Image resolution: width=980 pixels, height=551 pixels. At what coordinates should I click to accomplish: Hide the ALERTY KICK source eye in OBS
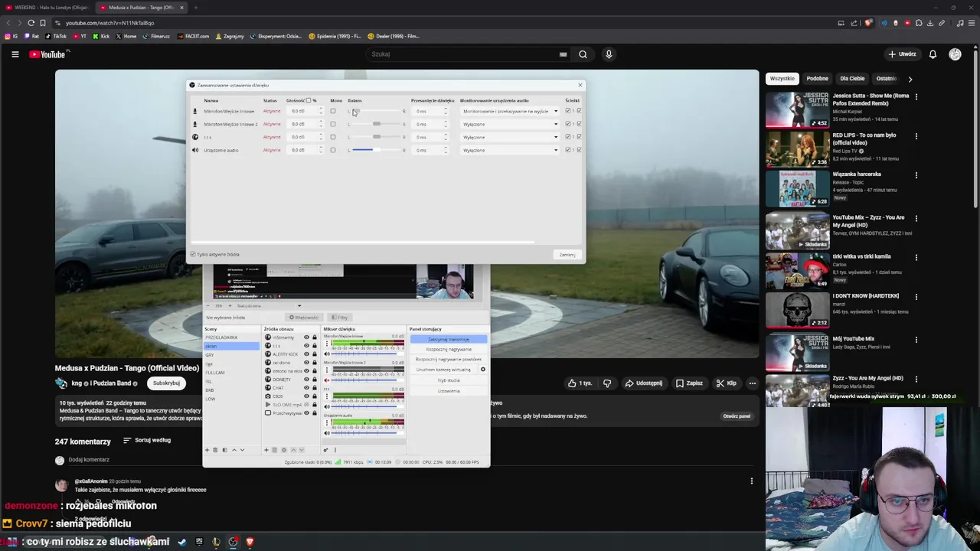(x=306, y=354)
